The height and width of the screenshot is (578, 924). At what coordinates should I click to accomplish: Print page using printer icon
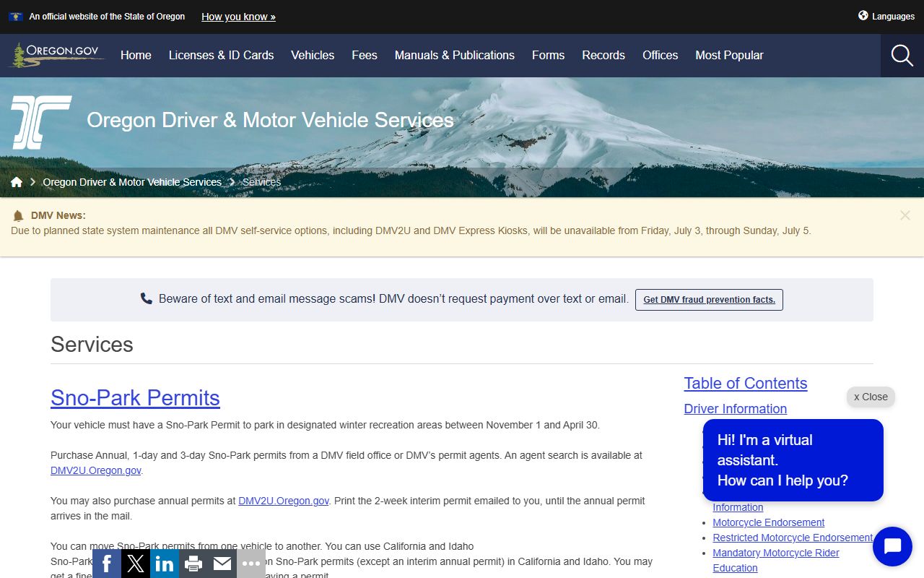193,564
